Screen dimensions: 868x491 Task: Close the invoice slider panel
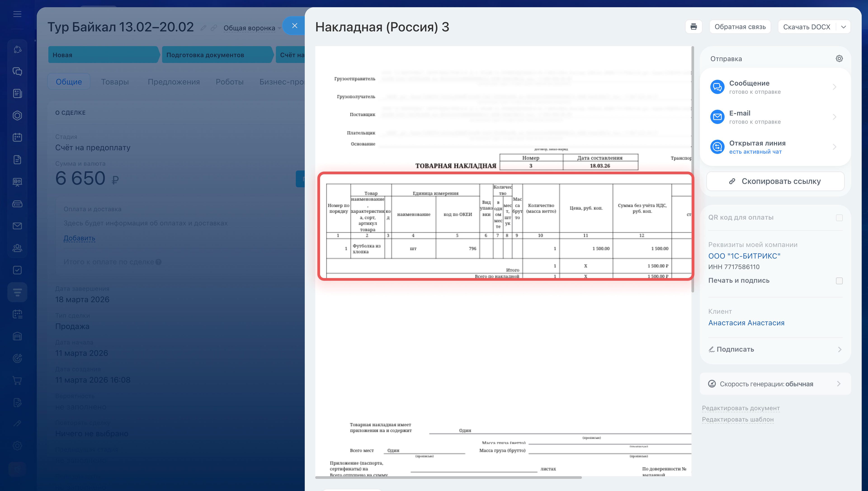[294, 26]
